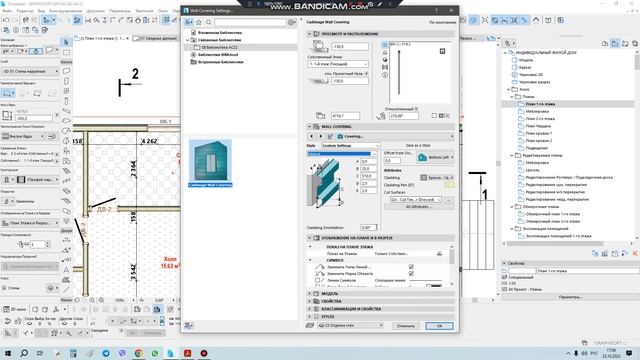Screen dimensions: 640x360
Task: Switch to План 1-го этажа tab
Action: click(102, 38)
